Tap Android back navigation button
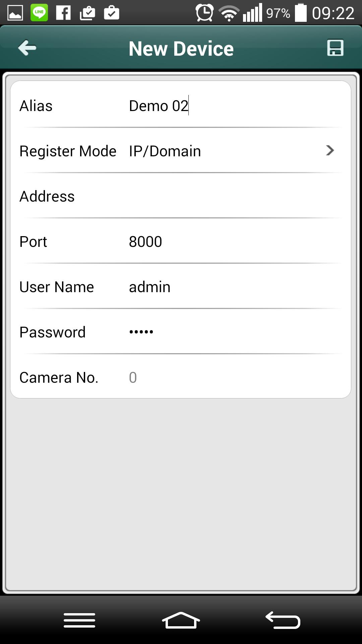Screen dimensions: 362x644 283,620
